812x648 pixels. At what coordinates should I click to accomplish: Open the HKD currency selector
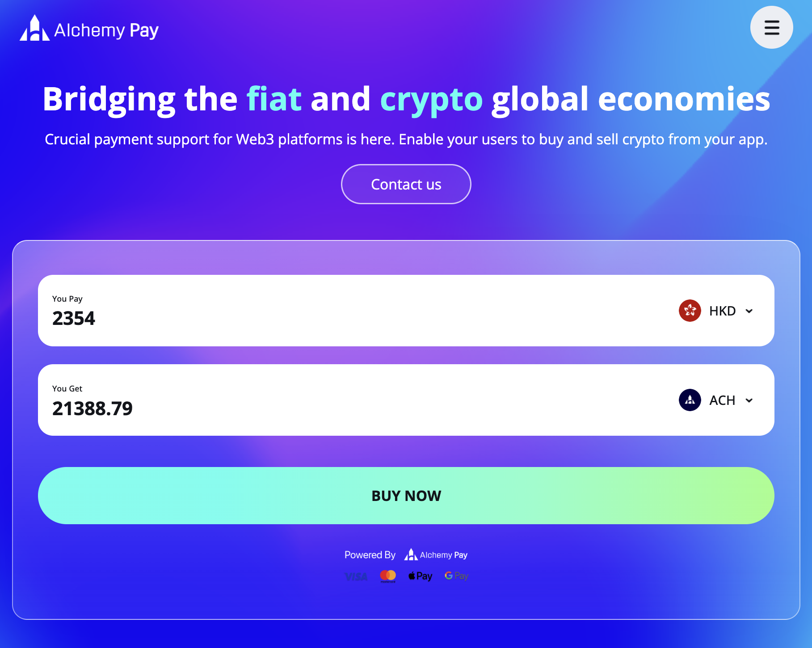[716, 311]
